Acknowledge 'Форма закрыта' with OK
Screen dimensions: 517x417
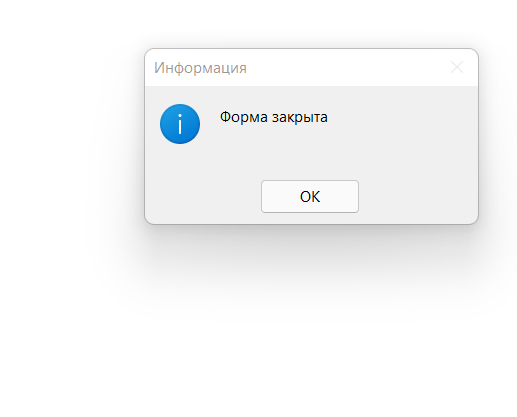point(310,196)
